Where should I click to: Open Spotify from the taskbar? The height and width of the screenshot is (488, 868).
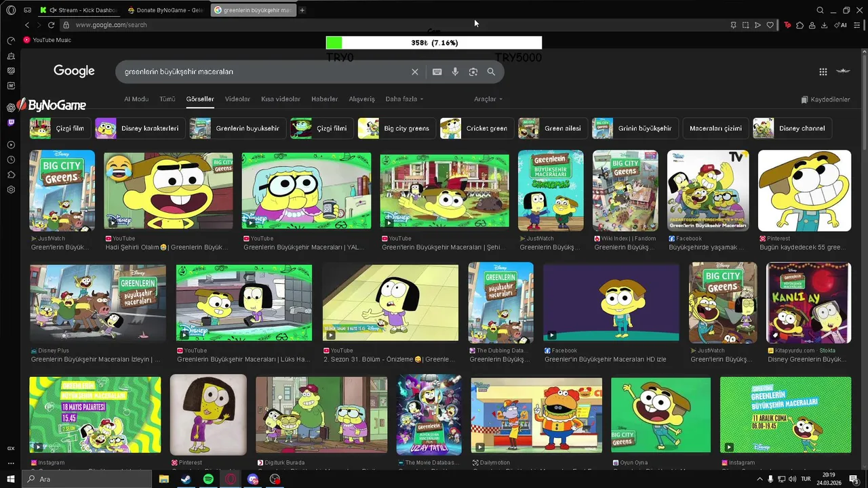click(208, 479)
